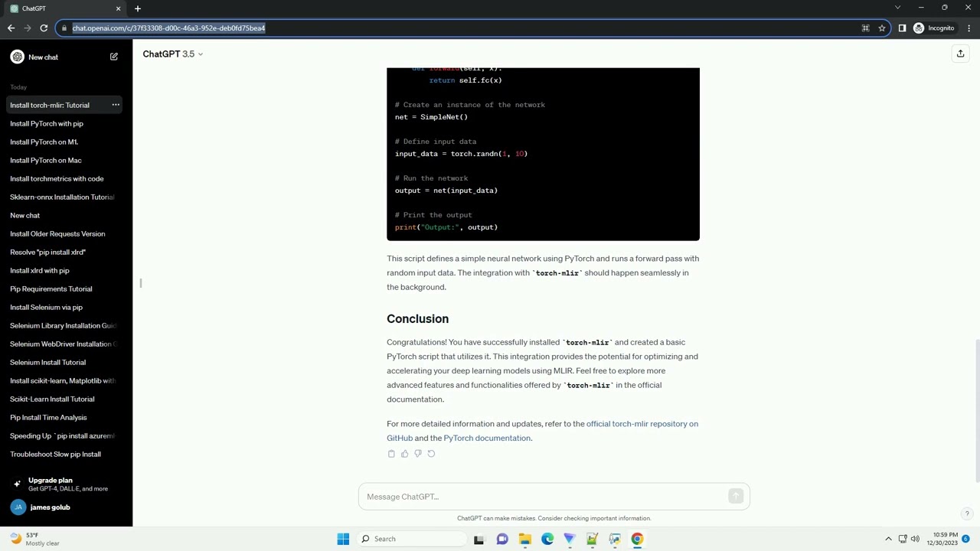Show hidden system tray icons

pos(888,539)
